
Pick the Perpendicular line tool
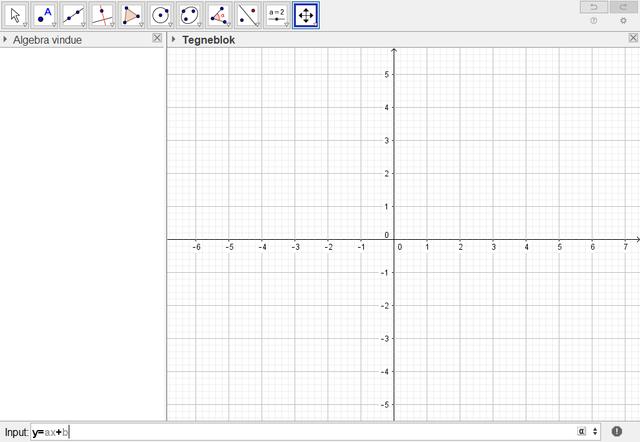click(x=102, y=15)
